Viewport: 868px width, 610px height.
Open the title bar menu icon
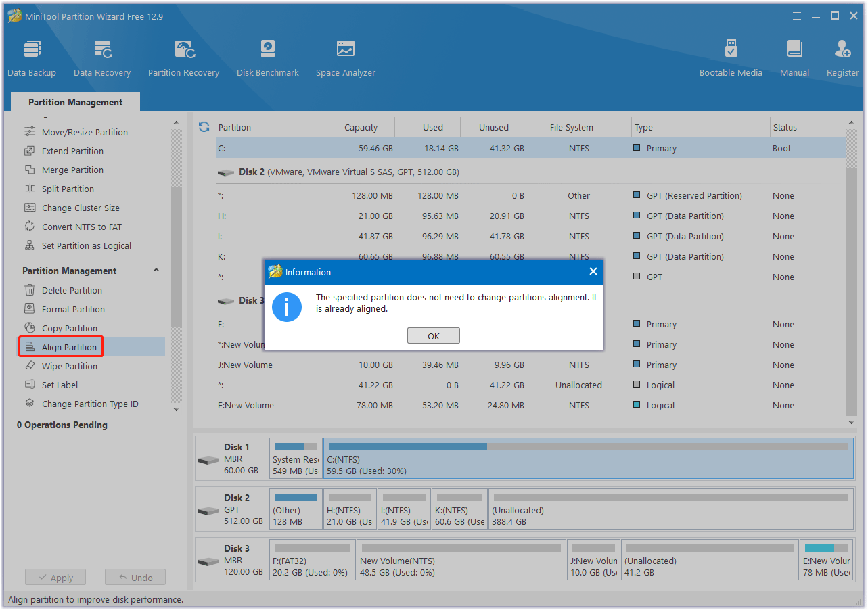(x=798, y=16)
